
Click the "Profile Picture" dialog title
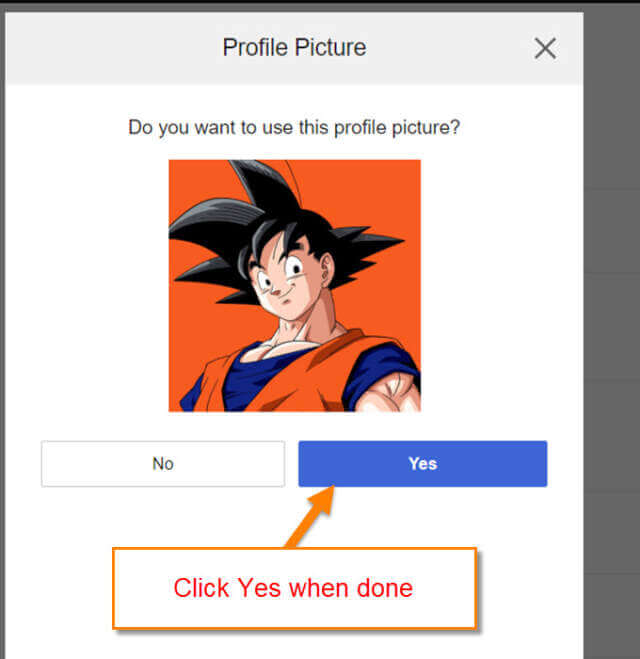294,47
